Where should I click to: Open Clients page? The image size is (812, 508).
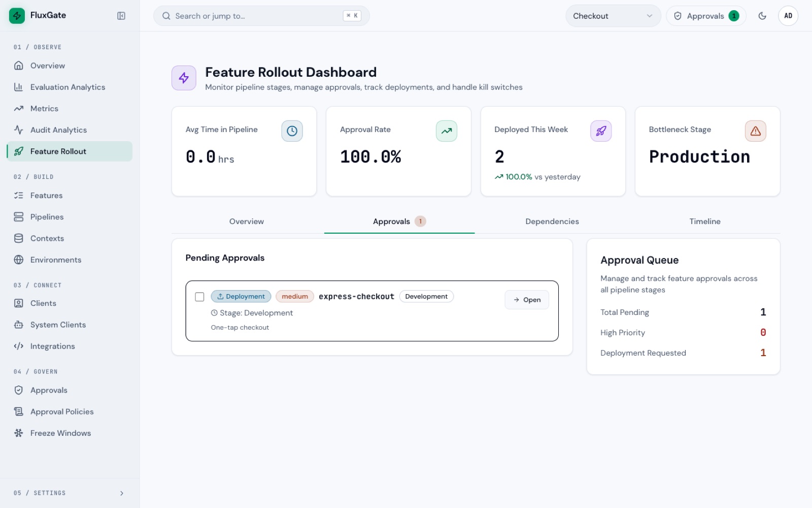tap(70, 303)
